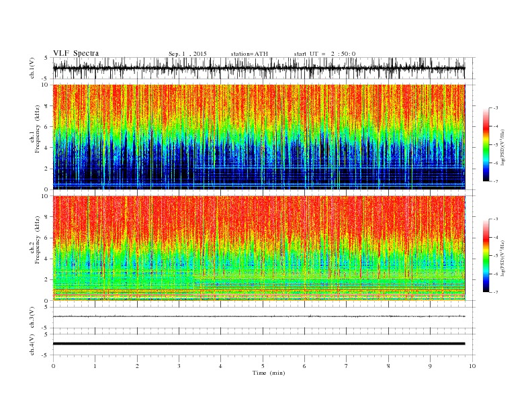
Task: Click the "-7" label on ch.1 color bar
Action: point(495,181)
